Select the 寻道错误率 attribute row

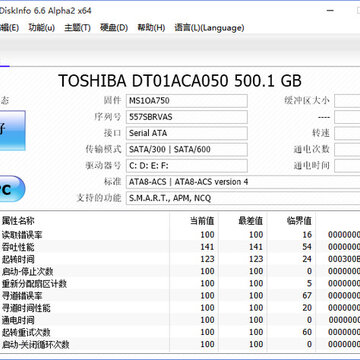[180, 296]
